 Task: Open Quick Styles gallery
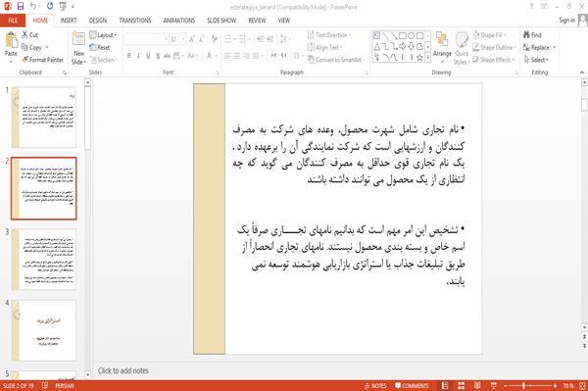tap(462, 49)
